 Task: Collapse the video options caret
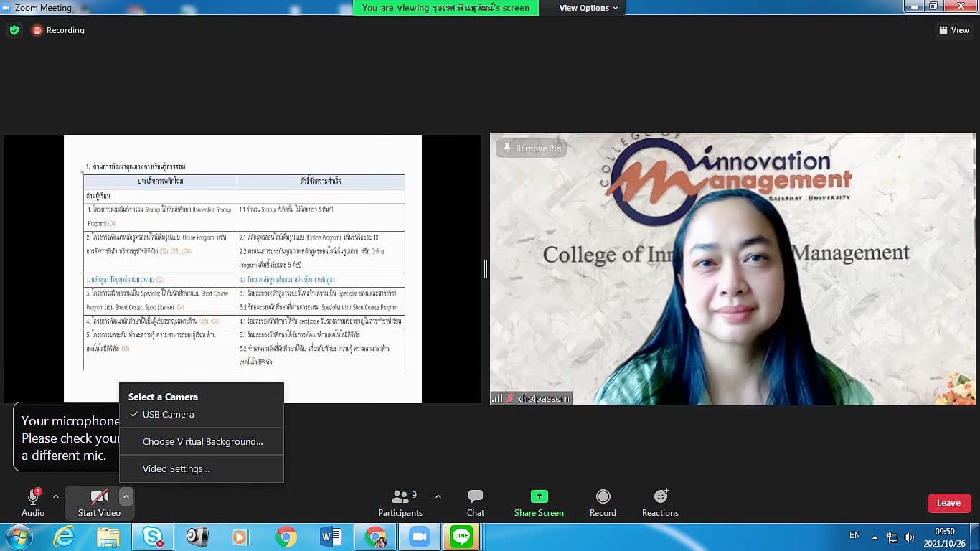tap(126, 496)
